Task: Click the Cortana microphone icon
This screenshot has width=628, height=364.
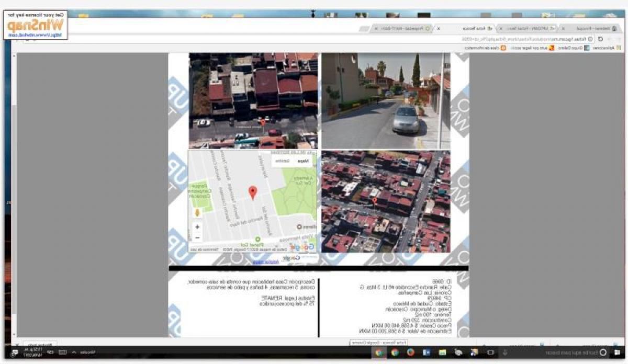Action: pos(506,352)
